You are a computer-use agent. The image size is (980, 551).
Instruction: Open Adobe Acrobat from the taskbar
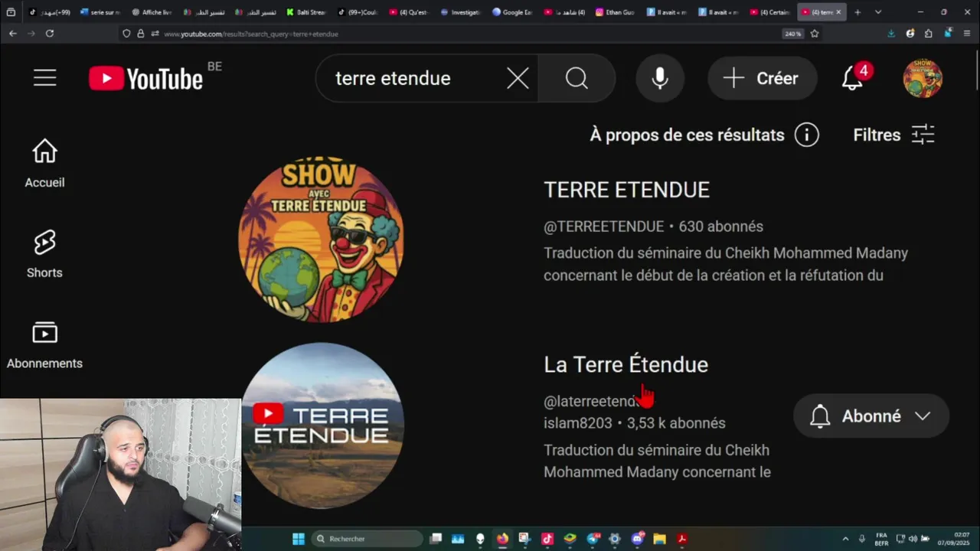(681, 539)
